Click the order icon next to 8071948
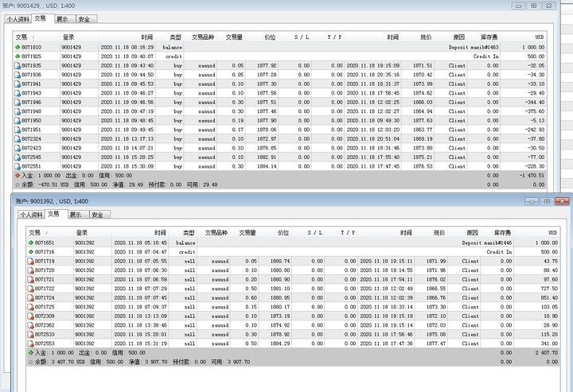Screen dimensions: 573x392 click(18, 111)
